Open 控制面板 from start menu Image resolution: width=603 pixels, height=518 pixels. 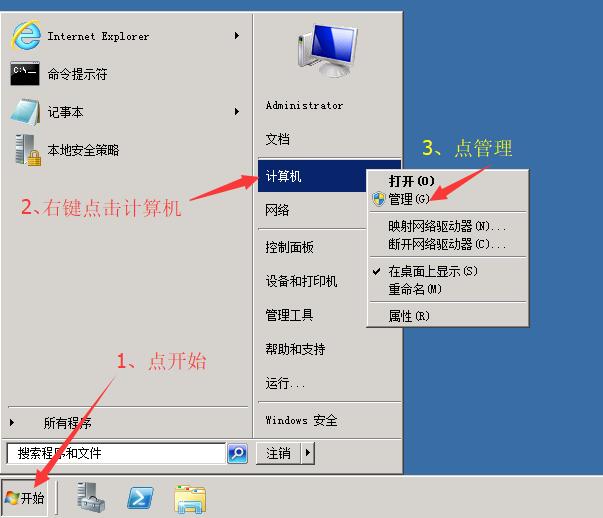tap(289, 247)
